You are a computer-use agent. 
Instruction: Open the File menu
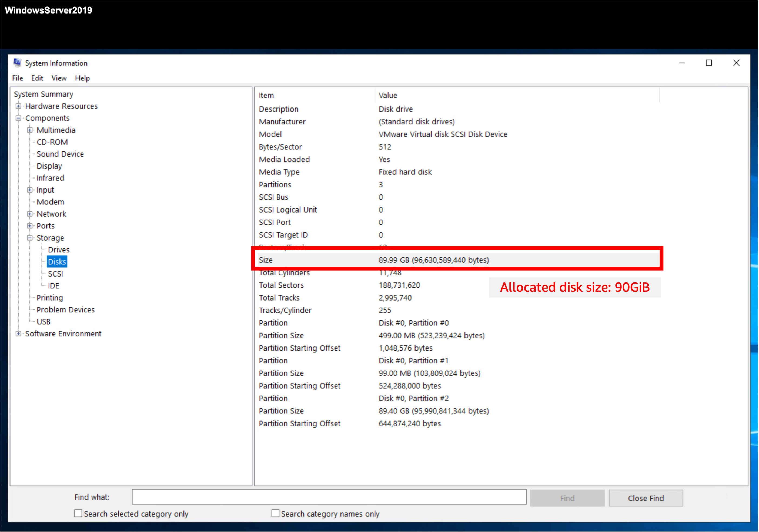[17, 78]
